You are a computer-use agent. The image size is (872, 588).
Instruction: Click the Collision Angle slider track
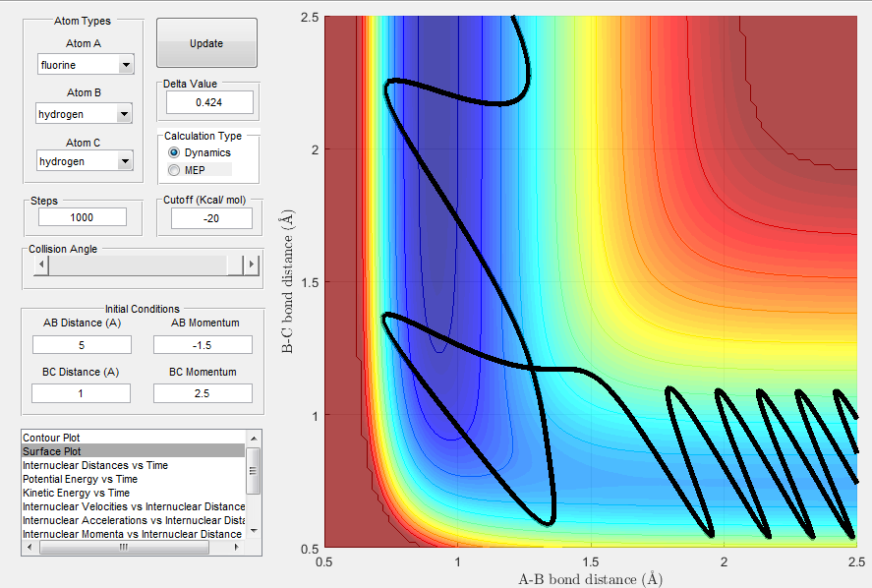pos(138,265)
